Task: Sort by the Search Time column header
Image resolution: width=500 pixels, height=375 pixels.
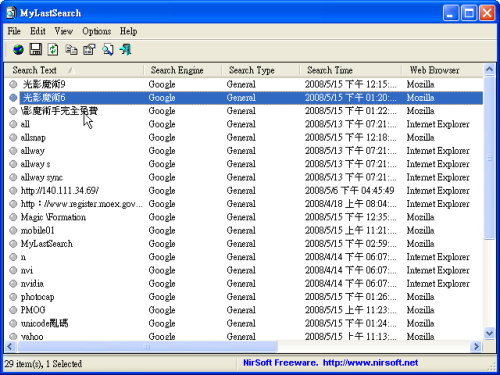Action: (x=350, y=70)
